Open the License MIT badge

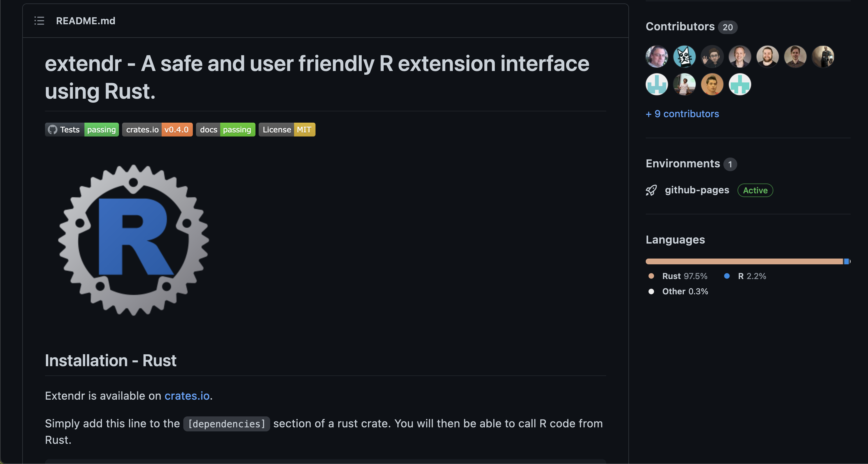[x=287, y=130]
